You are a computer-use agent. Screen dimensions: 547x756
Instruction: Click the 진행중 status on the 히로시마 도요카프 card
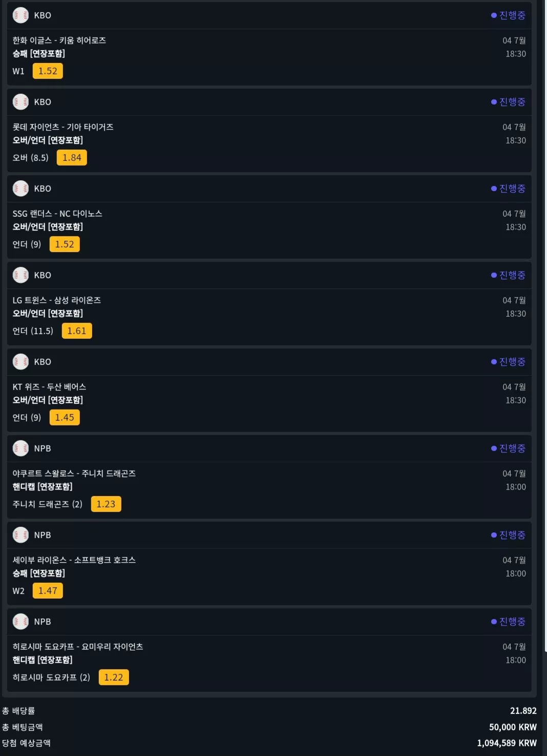(509, 622)
